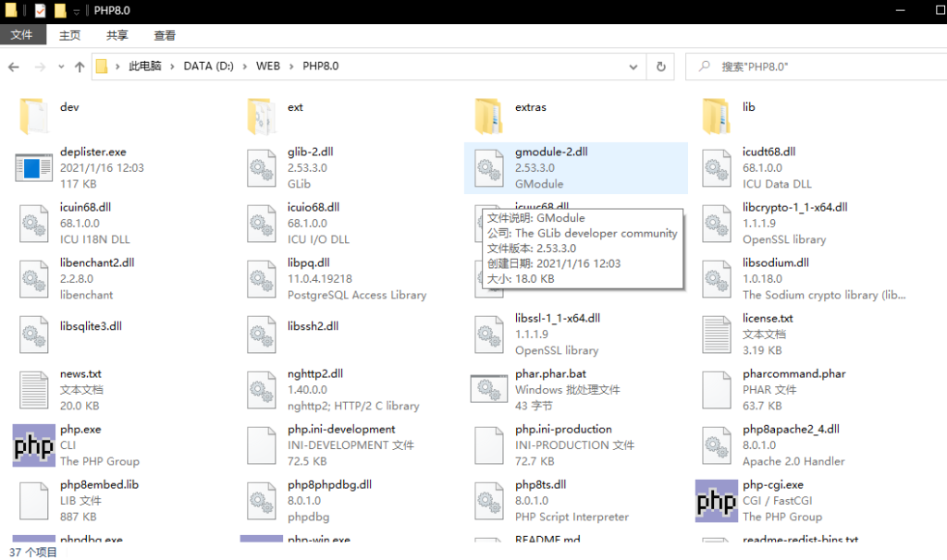Image resolution: width=947 pixels, height=560 pixels.
Task: Select the file name text php8phpdbg.dll
Action: [330, 485]
